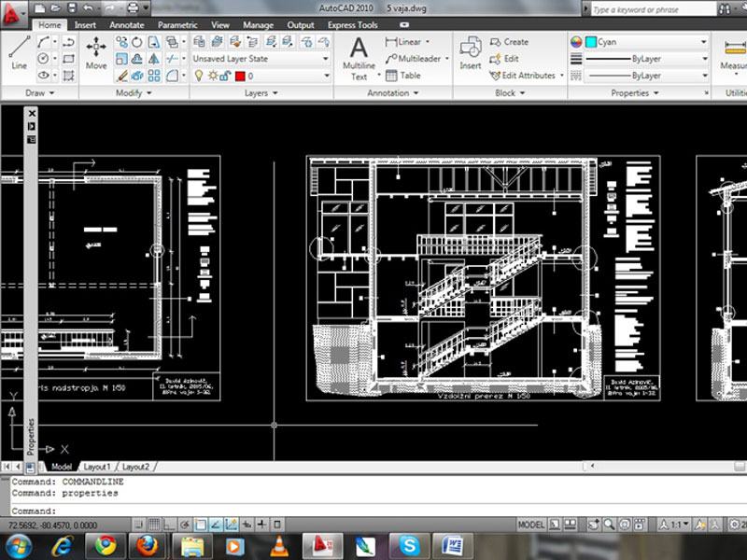Click inside the Command line input

point(140,508)
